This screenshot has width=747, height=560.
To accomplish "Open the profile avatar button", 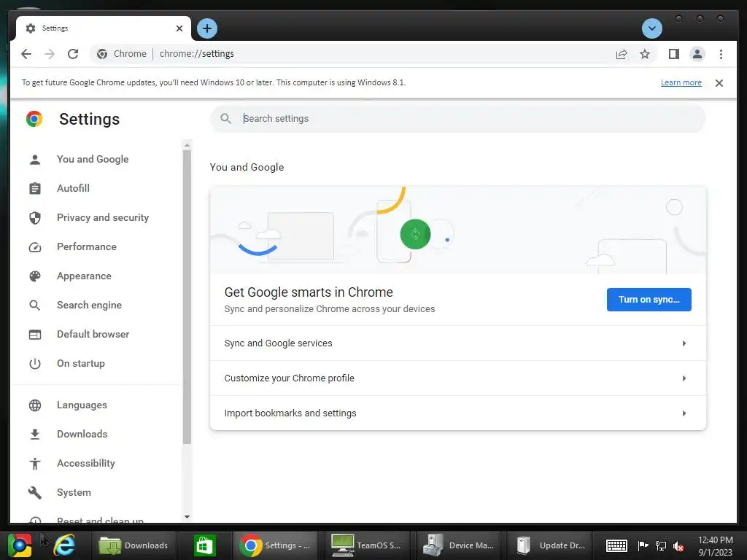I will point(697,54).
